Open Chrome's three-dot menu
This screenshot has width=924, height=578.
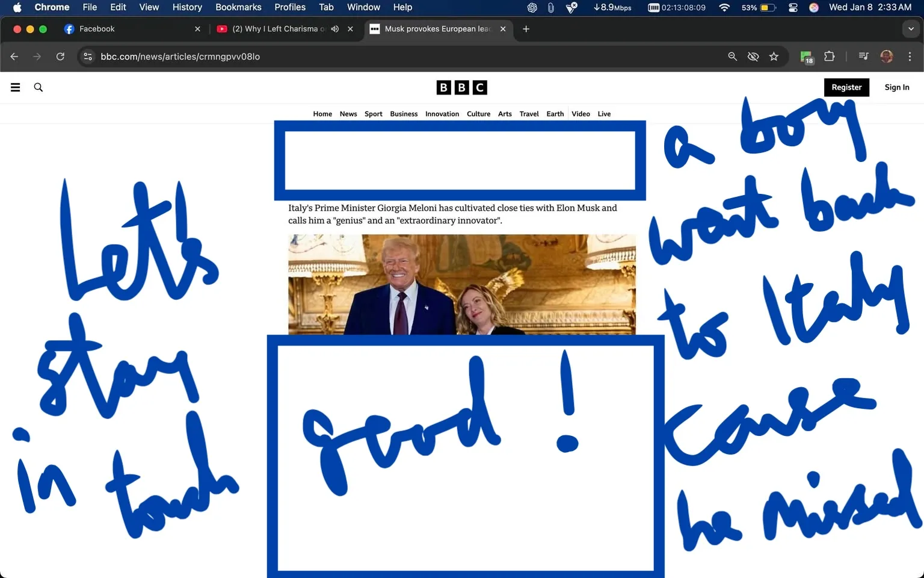point(910,57)
